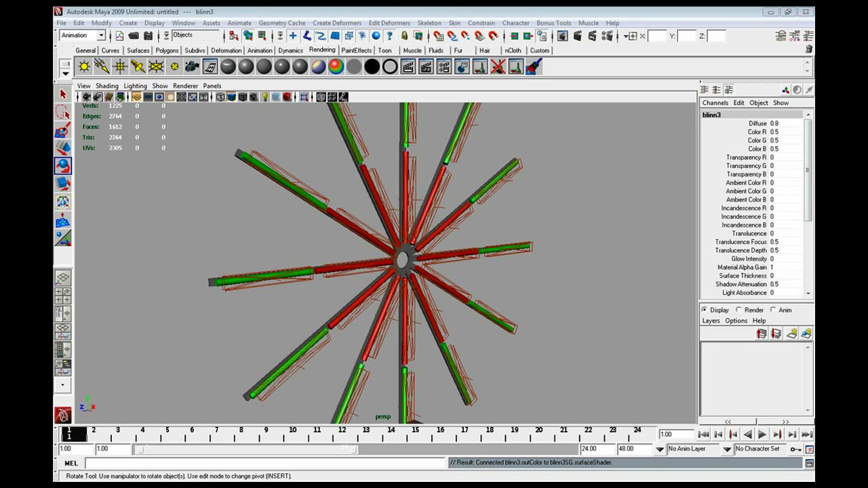Select the Universal Manipulator tool
Image resolution: width=868 pixels, height=488 pixels.
[63, 201]
